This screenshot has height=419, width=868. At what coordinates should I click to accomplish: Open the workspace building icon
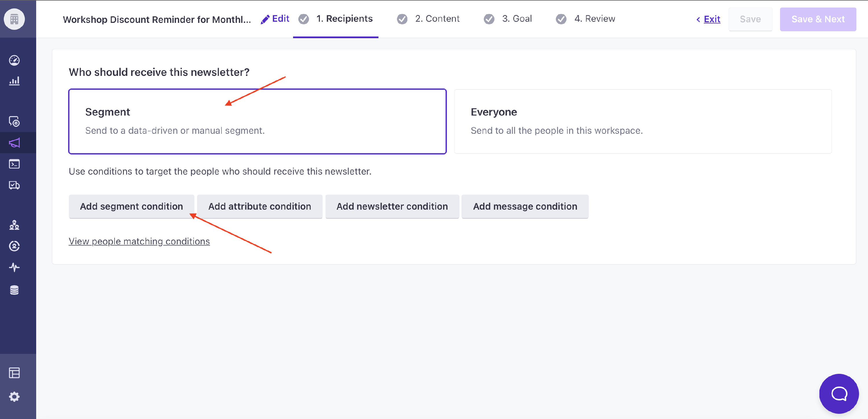point(14,19)
